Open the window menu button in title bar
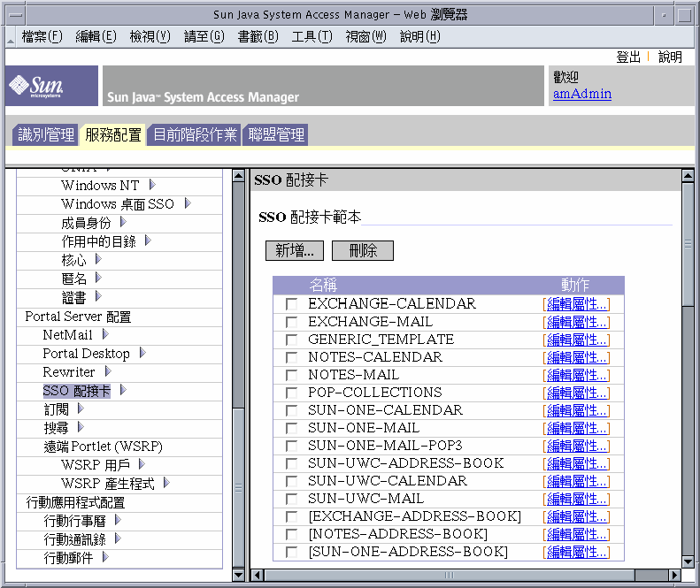 pyautogui.click(x=16, y=15)
